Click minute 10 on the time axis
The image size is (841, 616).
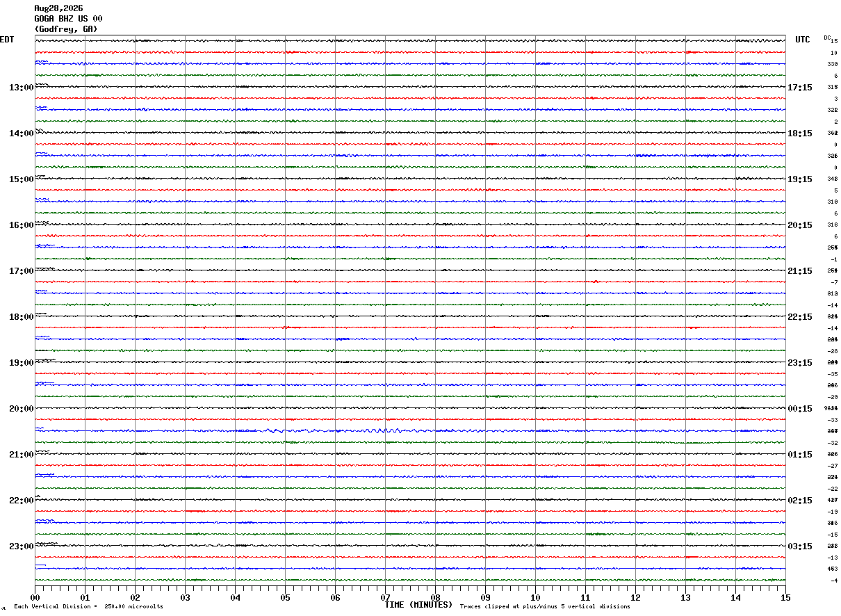(x=535, y=597)
